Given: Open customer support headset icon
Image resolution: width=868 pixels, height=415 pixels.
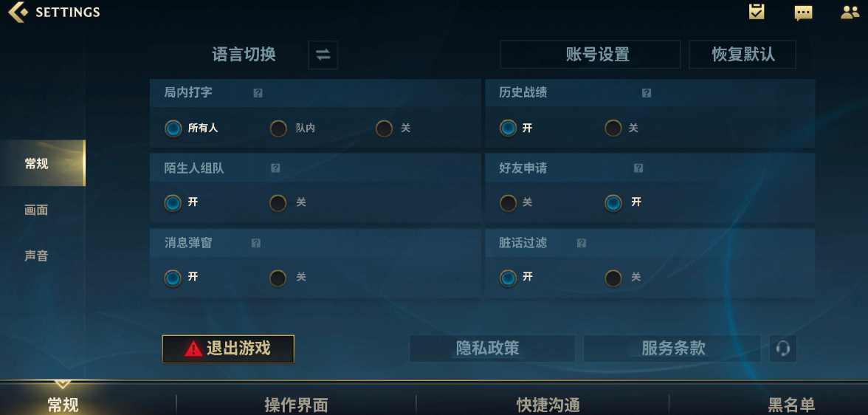Looking at the screenshot, I should point(782,349).
